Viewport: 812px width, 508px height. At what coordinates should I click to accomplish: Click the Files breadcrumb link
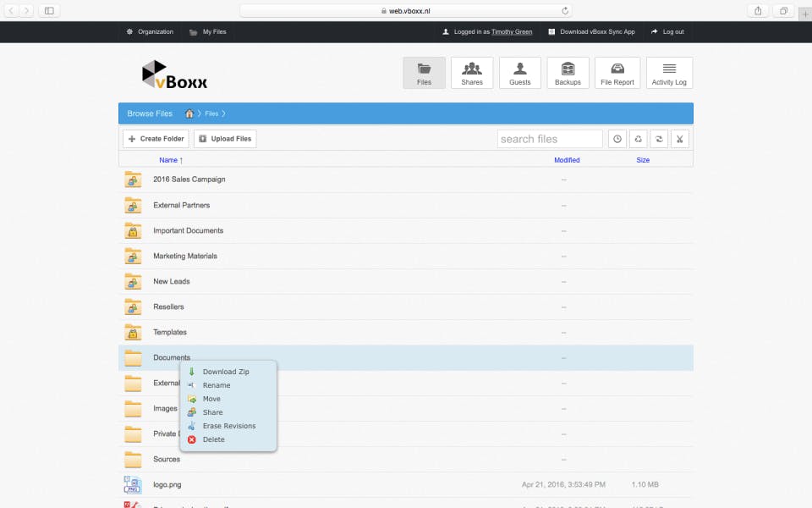(211, 113)
